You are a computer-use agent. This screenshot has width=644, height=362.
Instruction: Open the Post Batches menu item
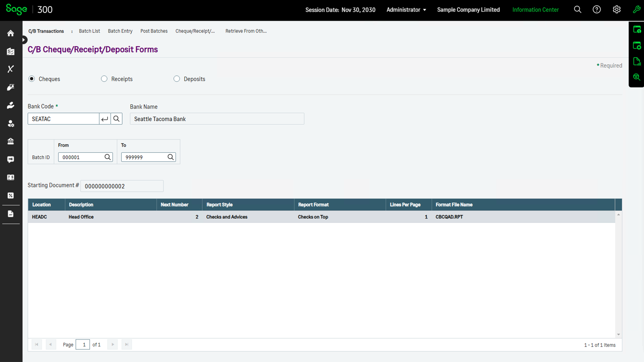tap(154, 31)
